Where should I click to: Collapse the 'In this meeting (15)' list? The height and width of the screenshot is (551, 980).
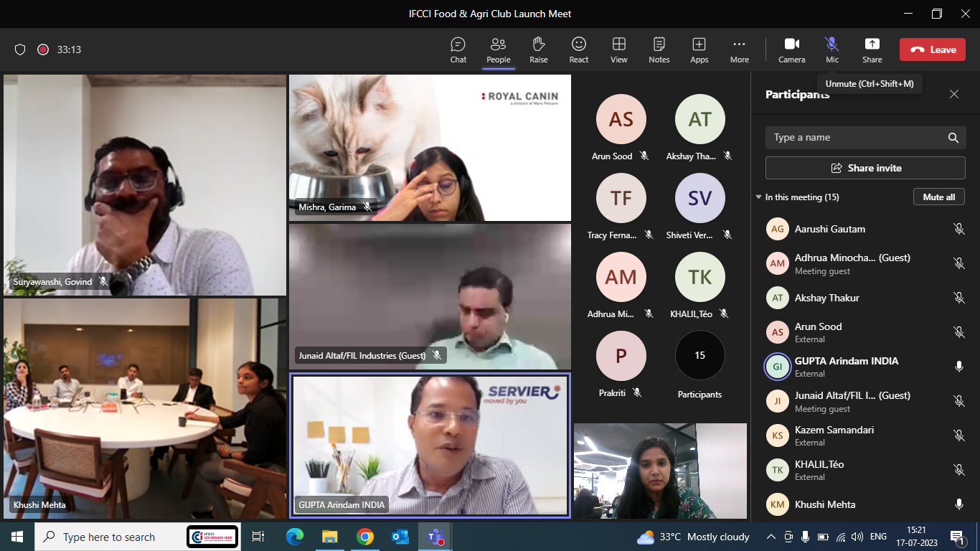coord(759,197)
